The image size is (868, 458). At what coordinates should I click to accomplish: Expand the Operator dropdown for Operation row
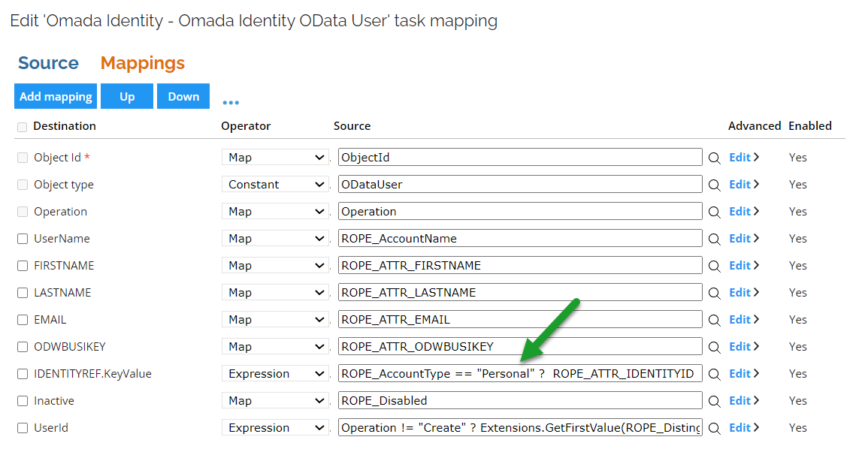(275, 211)
